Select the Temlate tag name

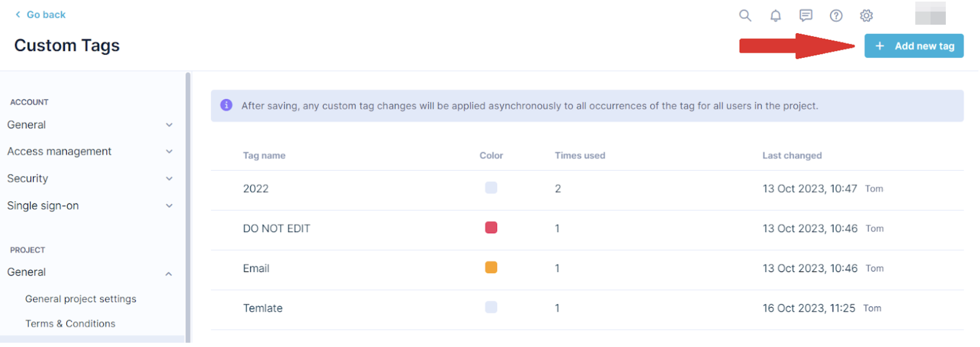point(262,308)
